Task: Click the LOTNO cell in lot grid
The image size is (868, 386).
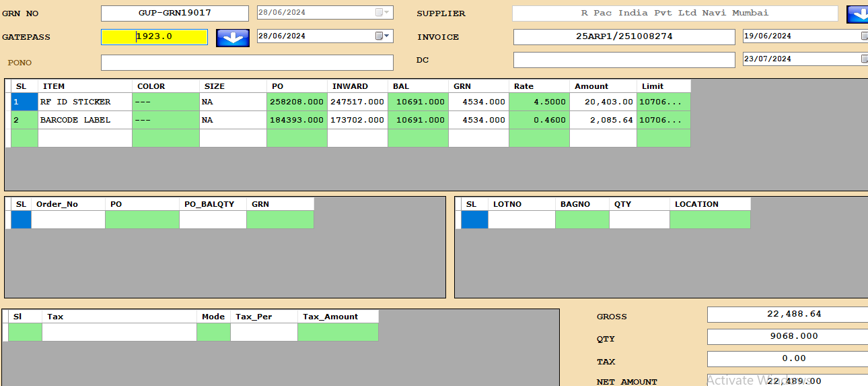Action: pos(521,220)
